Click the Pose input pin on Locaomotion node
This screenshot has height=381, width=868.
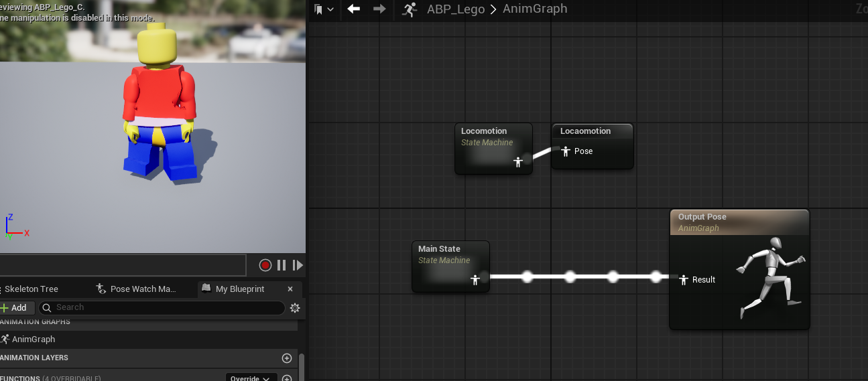(x=565, y=151)
